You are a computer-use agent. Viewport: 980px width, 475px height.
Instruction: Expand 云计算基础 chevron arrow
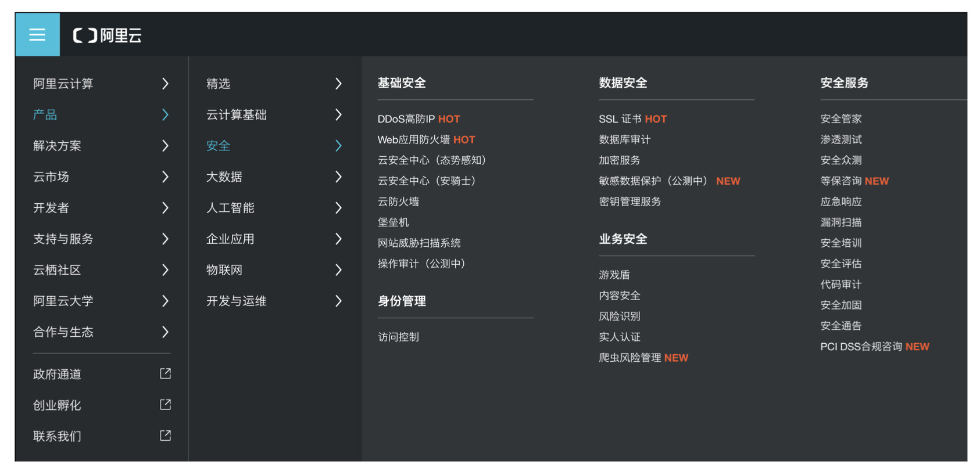(x=338, y=114)
